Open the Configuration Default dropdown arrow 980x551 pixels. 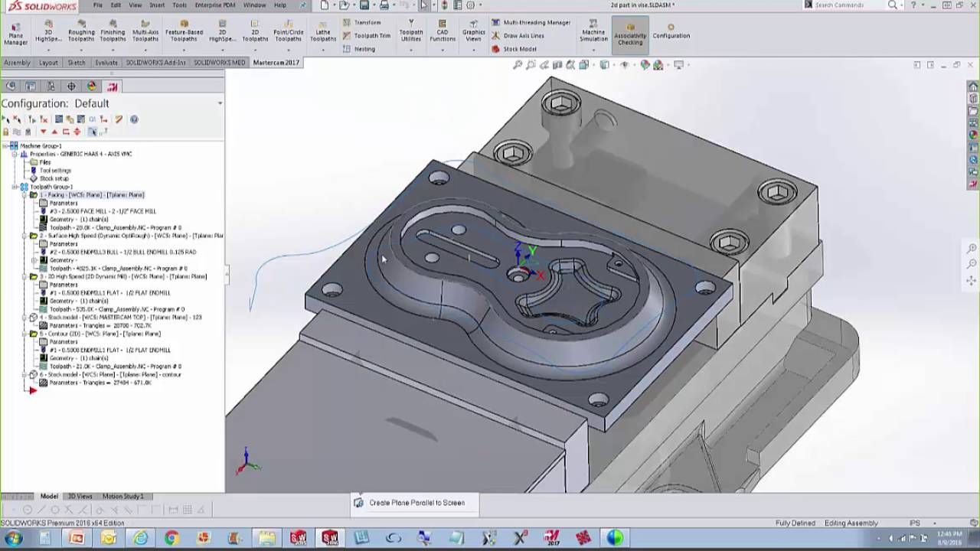[x=220, y=103]
